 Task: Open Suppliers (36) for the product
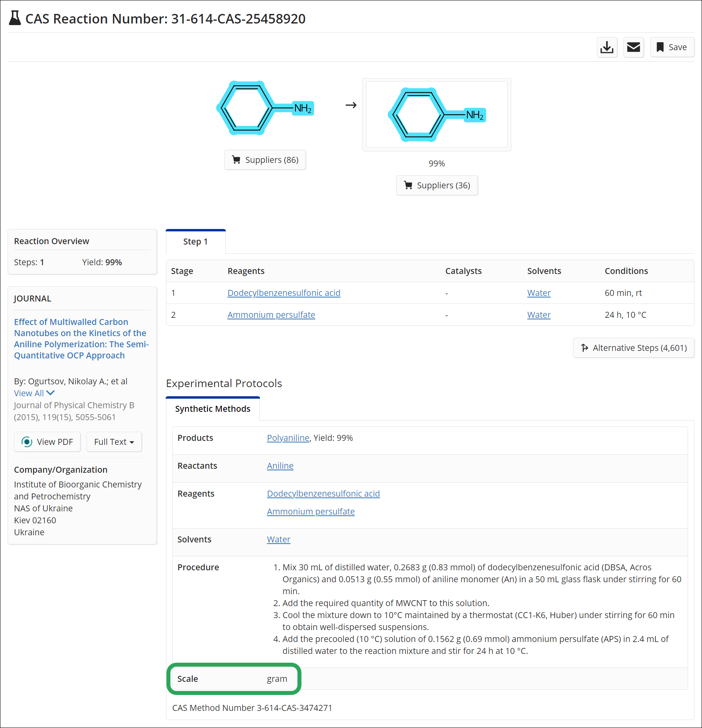[x=437, y=185]
